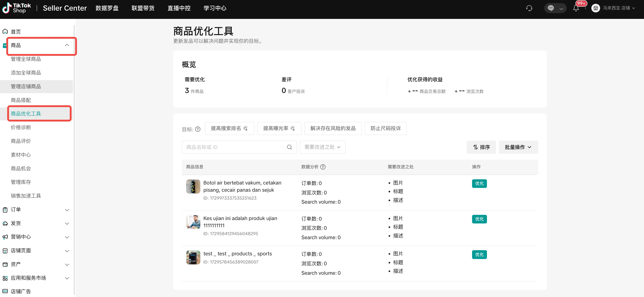This screenshot has height=297, width=644.
Task: Open the 批量操作 dropdown
Action: pyautogui.click(x=518, y=147)
